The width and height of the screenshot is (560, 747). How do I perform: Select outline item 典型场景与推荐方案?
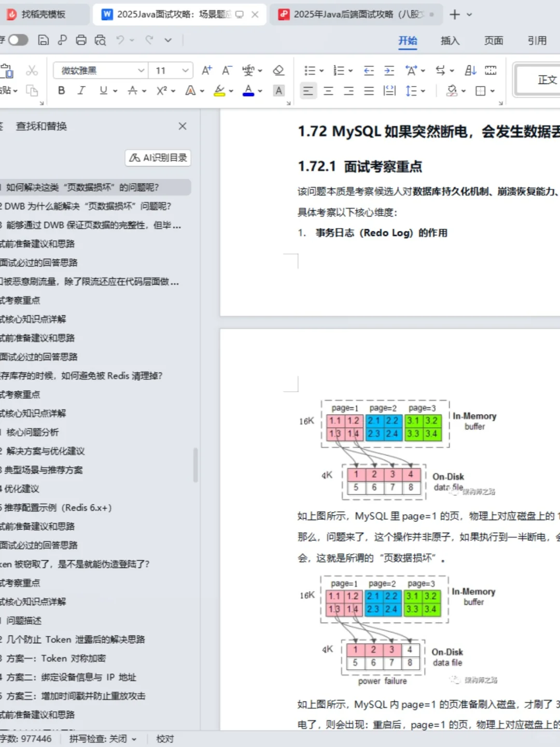tap(44, 470)
